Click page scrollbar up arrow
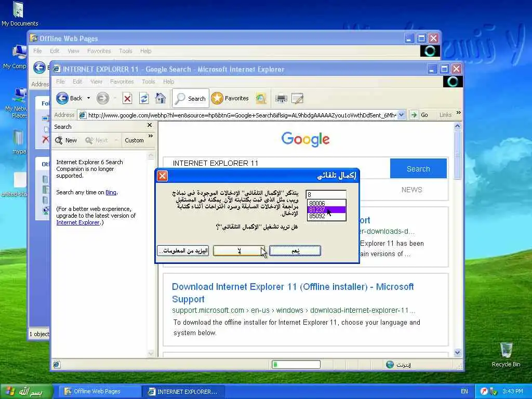This screenshot has height=399, width=532. (457, 126)
